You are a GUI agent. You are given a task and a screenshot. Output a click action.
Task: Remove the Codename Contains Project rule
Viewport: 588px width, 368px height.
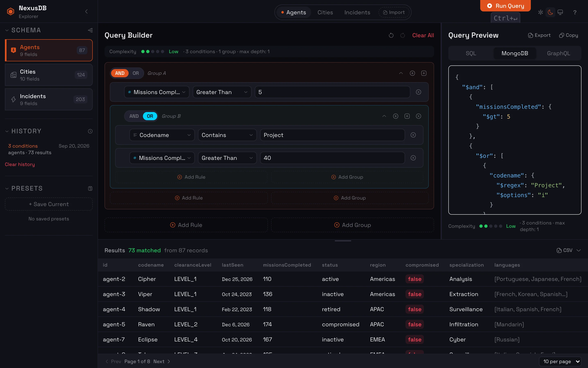pos(413,135)
